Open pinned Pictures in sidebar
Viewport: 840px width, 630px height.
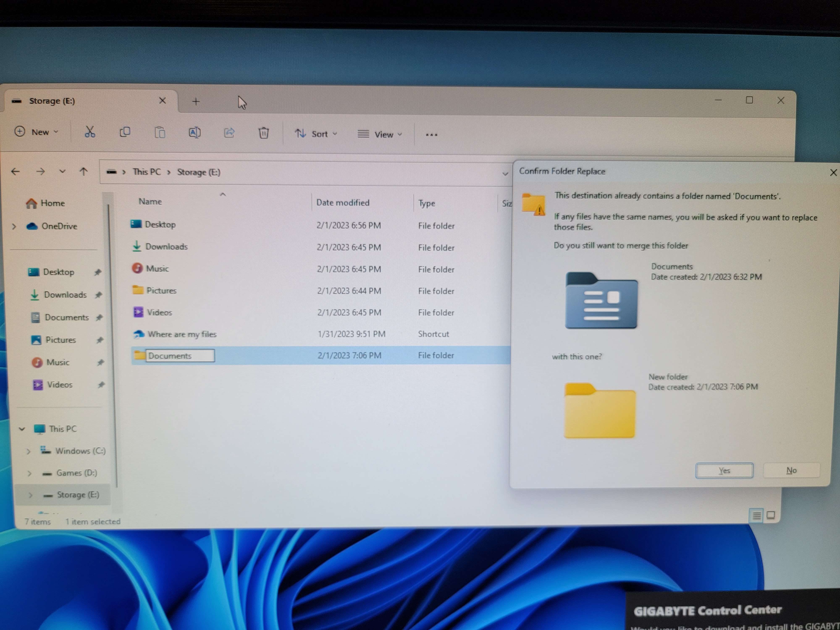pos(53,340)
